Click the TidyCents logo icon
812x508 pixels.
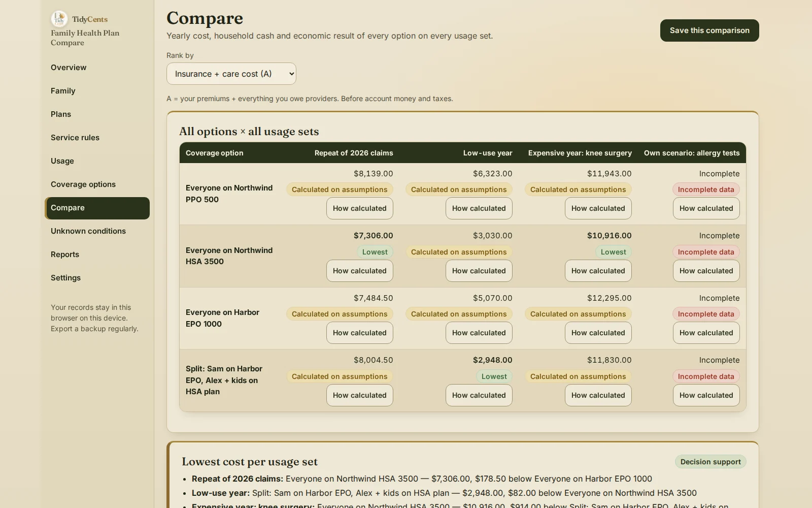point(59,19)
